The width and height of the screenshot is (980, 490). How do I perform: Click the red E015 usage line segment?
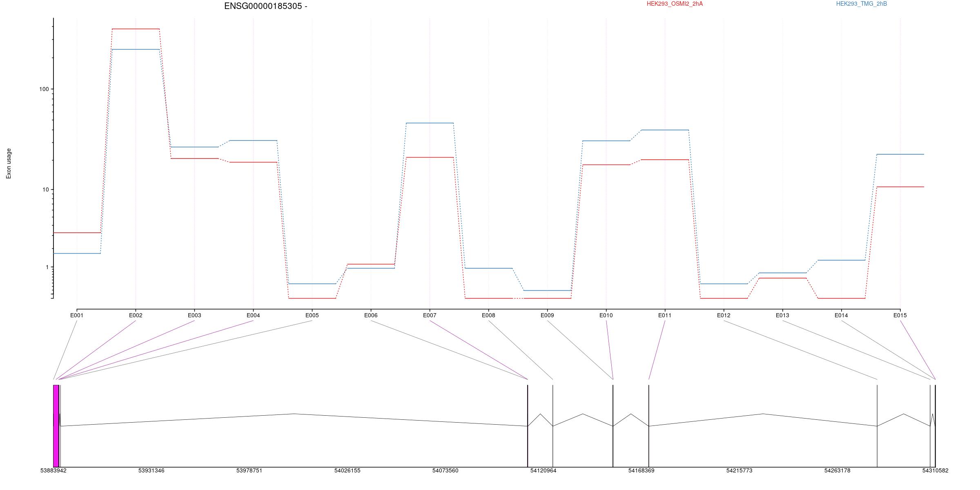pyautogui.click(x=900, y=187)
